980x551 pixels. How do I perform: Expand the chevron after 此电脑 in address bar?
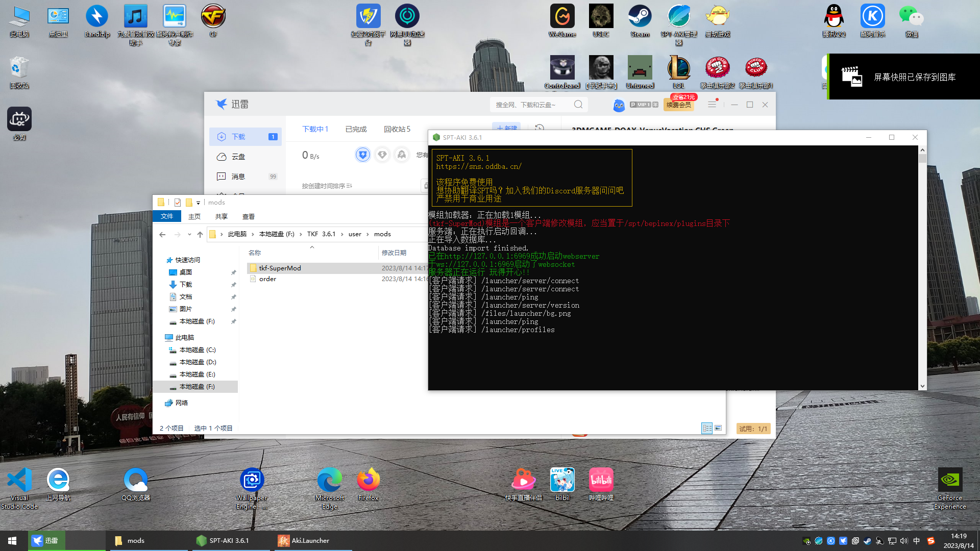[x=253, y=234]
